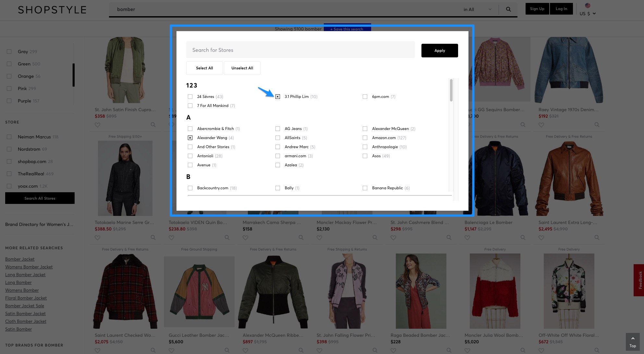Screen dimensions: 644x354
Task: Check the Green color filter
Action: pyautogui.click(x=9, y=64)
